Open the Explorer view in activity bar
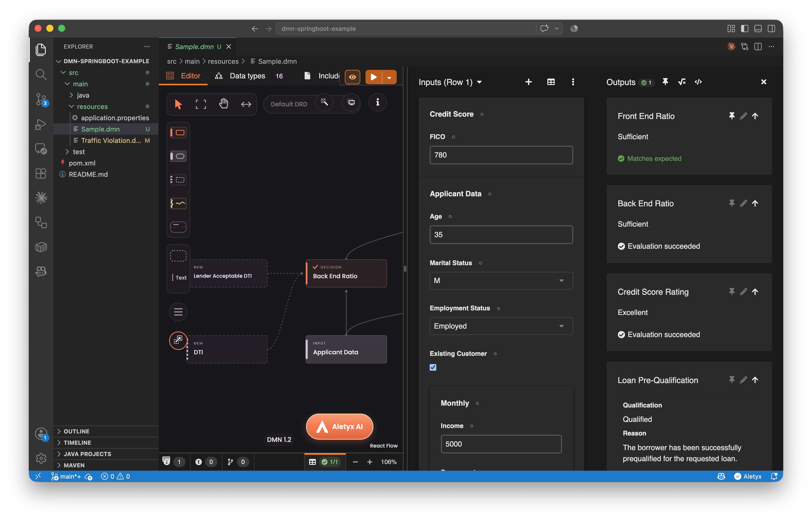This screenshot has width=812, height=520. pyautogui.click(x=41, y=50)
